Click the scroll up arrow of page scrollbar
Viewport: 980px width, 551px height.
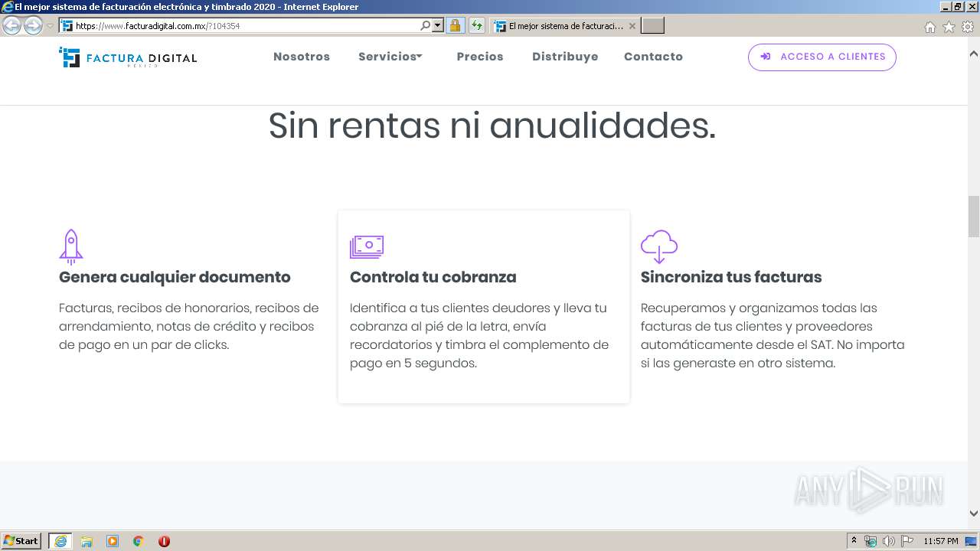tap(974, 54)
